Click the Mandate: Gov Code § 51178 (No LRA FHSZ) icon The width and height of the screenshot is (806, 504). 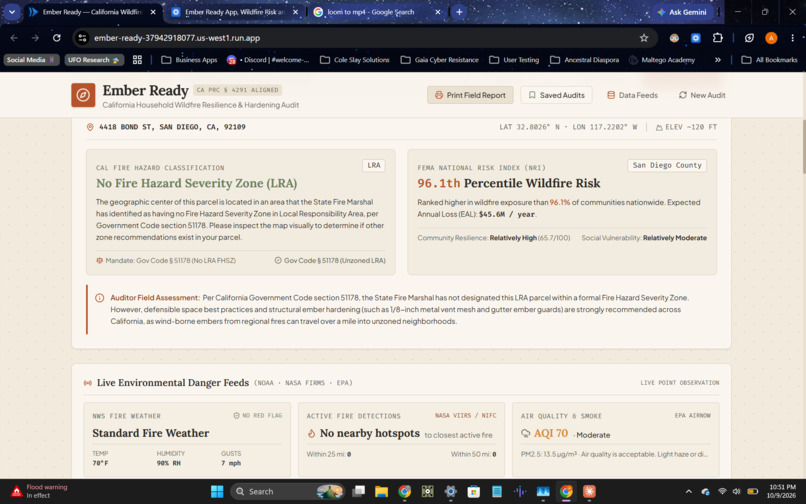[x=100, y=261]
